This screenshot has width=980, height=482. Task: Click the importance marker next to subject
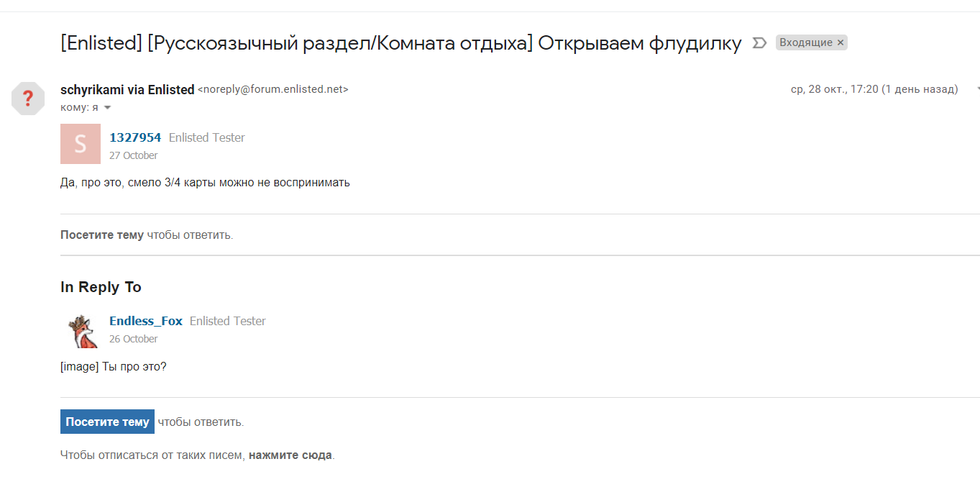[x=759, y=43]
